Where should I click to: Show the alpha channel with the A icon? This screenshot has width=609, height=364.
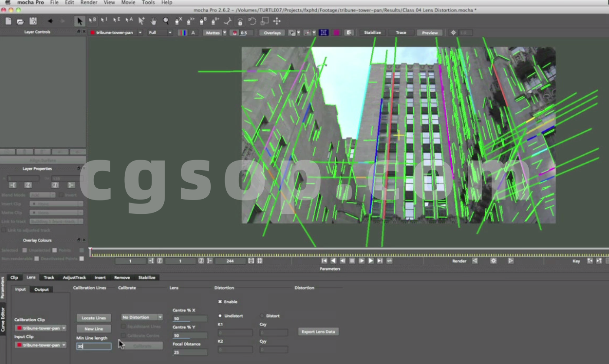193,33
